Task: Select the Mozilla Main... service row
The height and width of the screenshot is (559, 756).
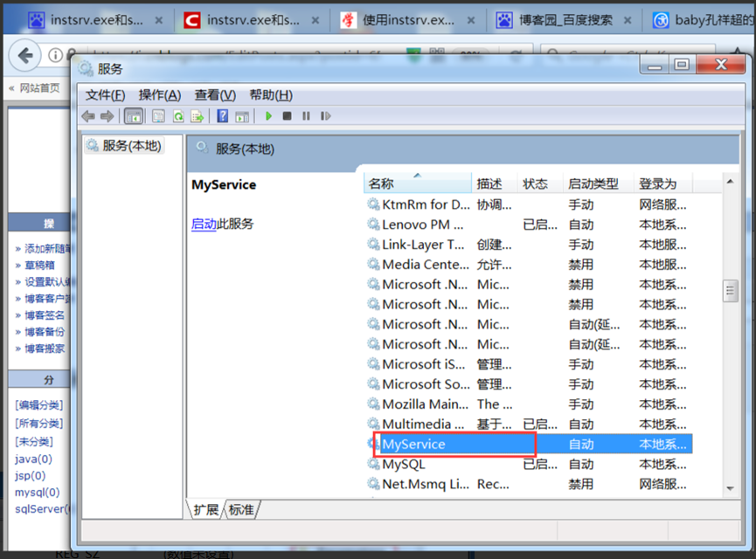Action: click(529, 404)
